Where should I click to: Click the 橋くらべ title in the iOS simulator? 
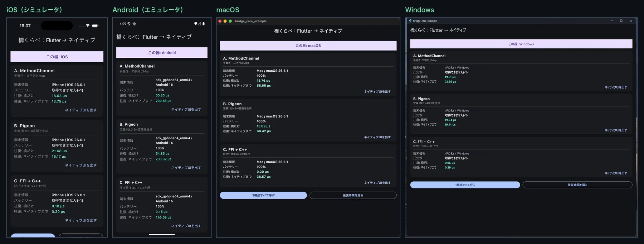pos(57,40)
